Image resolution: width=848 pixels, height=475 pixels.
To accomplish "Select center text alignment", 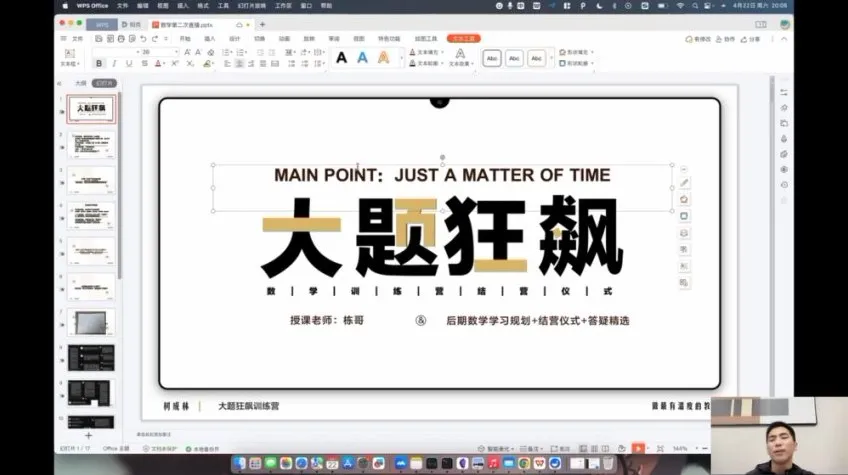I will point(239,63).
